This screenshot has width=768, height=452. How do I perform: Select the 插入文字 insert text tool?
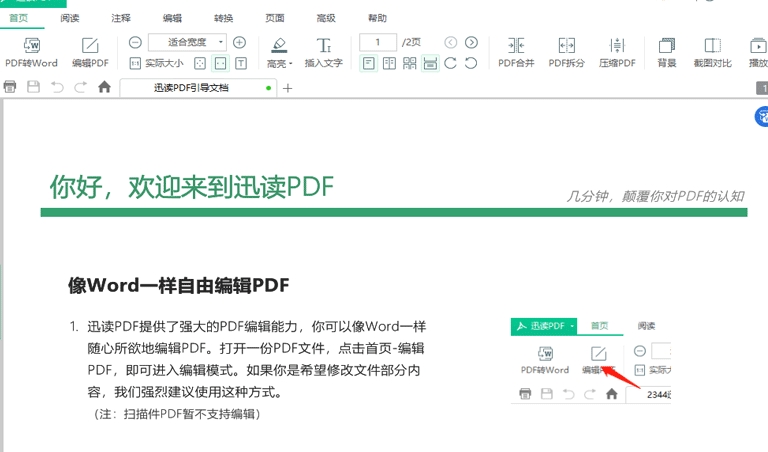tap(323, 52)
